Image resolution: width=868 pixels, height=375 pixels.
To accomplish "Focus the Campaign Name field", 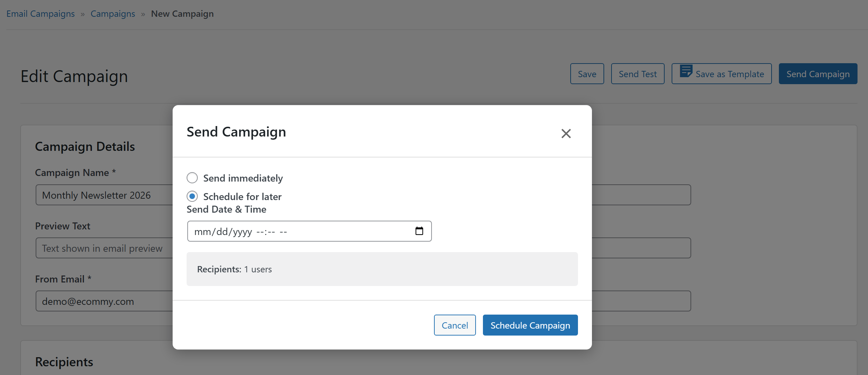I will (104, 195).
